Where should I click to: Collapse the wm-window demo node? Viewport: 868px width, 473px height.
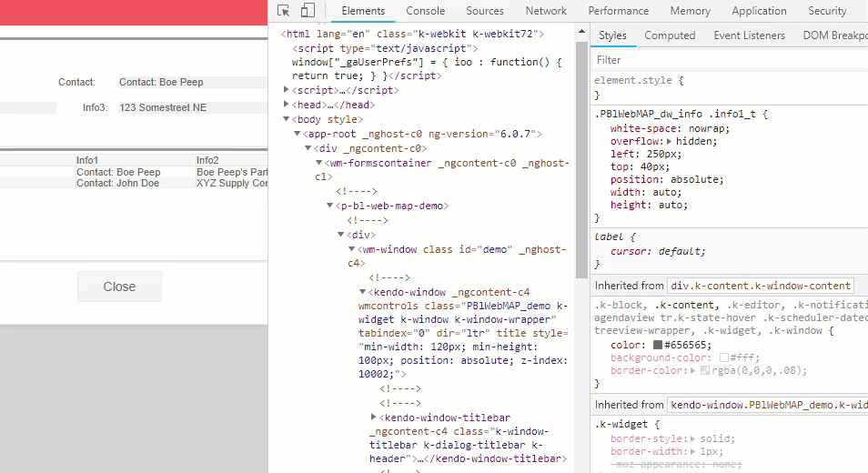351,249
